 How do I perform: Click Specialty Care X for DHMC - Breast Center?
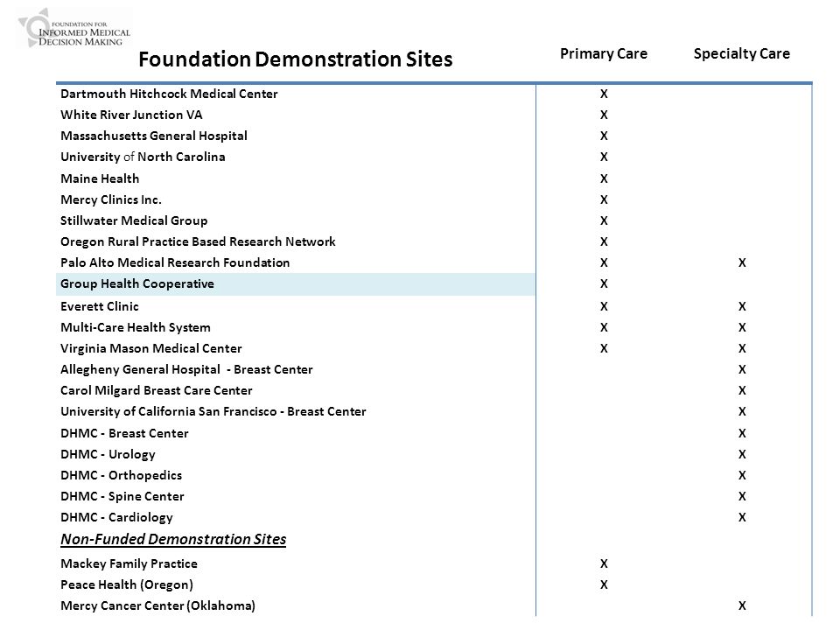click(x=742, y=433)
